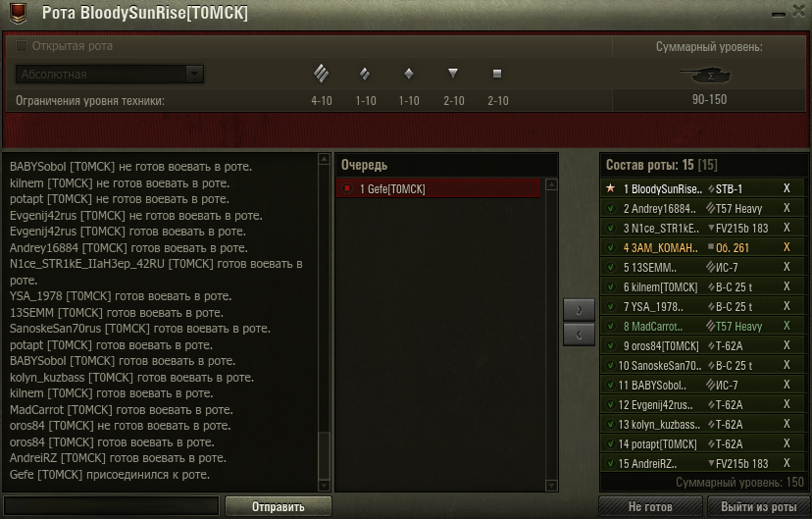Click the Отправить send button
The image size is (812, 519).
(279, 506)
